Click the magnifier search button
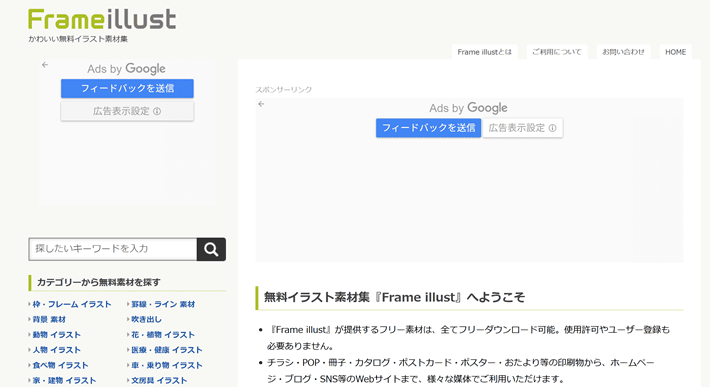This screenshot has width=710, height=387. 211,249
